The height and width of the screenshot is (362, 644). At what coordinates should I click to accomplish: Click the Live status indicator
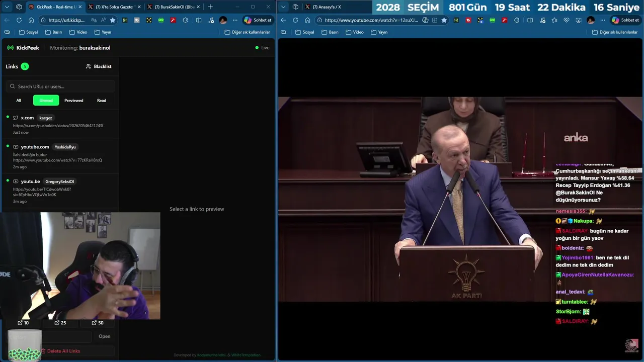click(x=262, y=48)
